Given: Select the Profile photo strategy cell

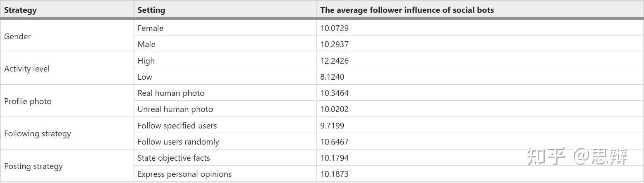Looking at the screenshot, I should 67,101.
